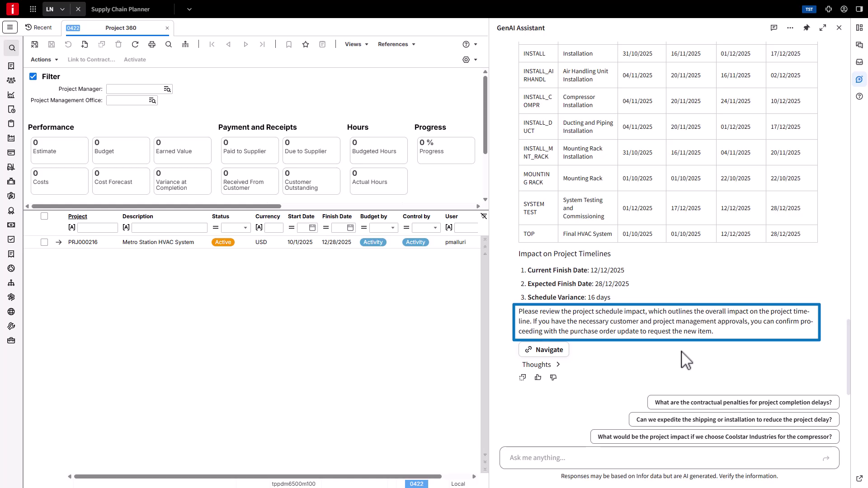Open the Views menu

point(356,44)
